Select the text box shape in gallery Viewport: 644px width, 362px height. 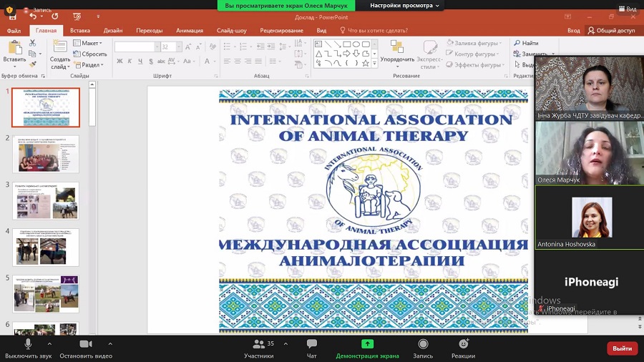(x=318, y=44)
